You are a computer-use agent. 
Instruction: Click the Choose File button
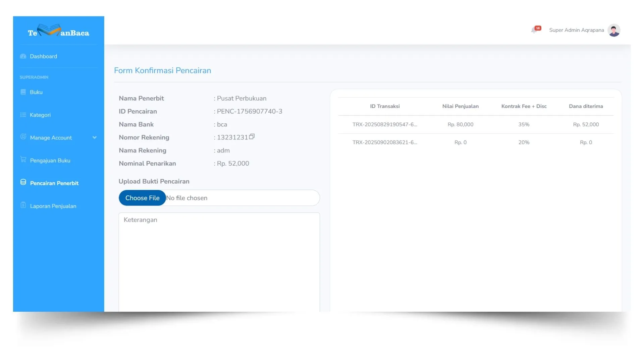pos(142,198)
